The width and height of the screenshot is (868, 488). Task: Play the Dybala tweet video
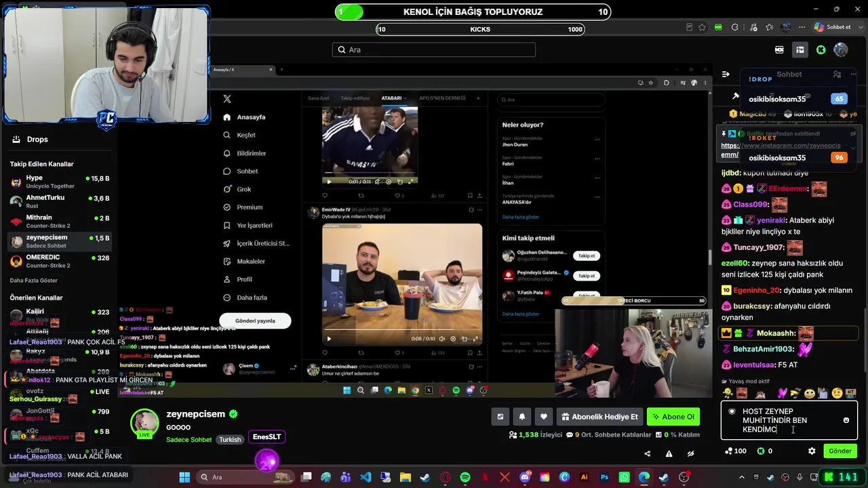329,339
